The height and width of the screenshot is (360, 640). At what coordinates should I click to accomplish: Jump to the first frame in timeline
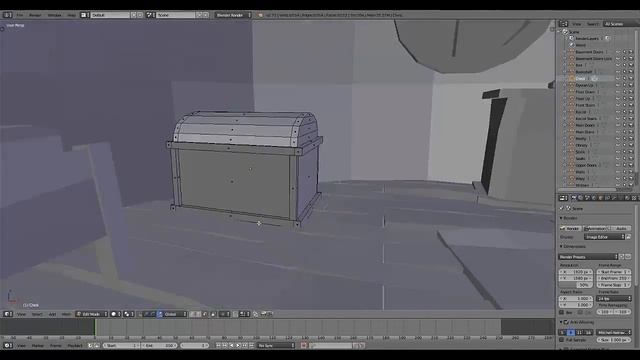pyautogui.click(x=218, y=346)
